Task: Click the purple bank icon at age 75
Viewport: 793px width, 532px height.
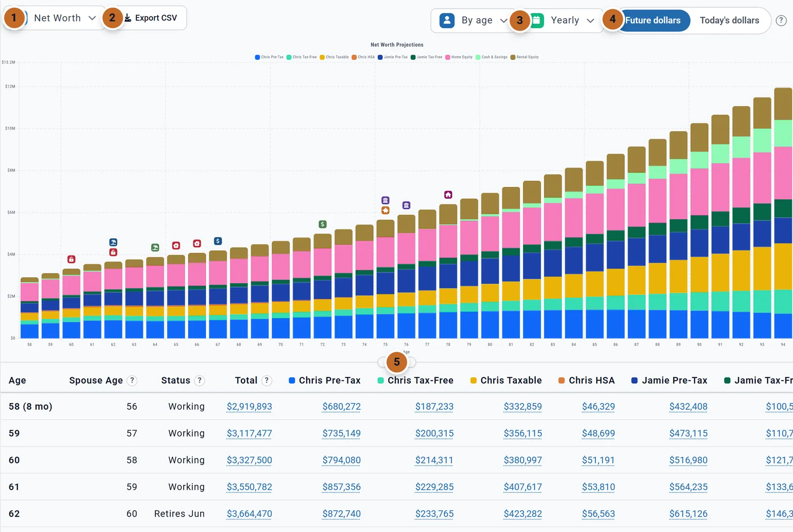Action: [x=385, y=200]
